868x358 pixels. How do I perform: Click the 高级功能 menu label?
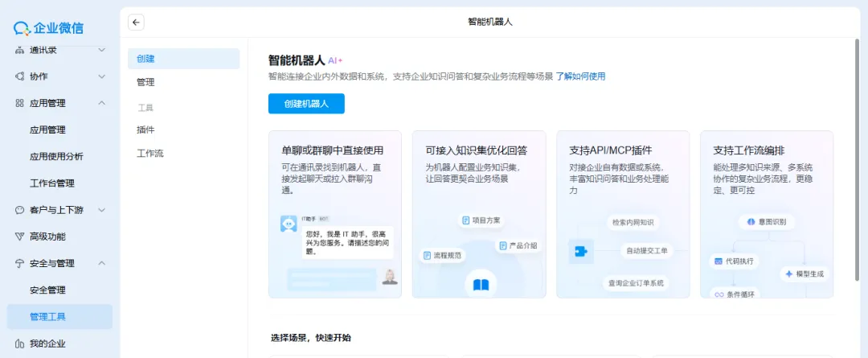click(x=47, y=237)
